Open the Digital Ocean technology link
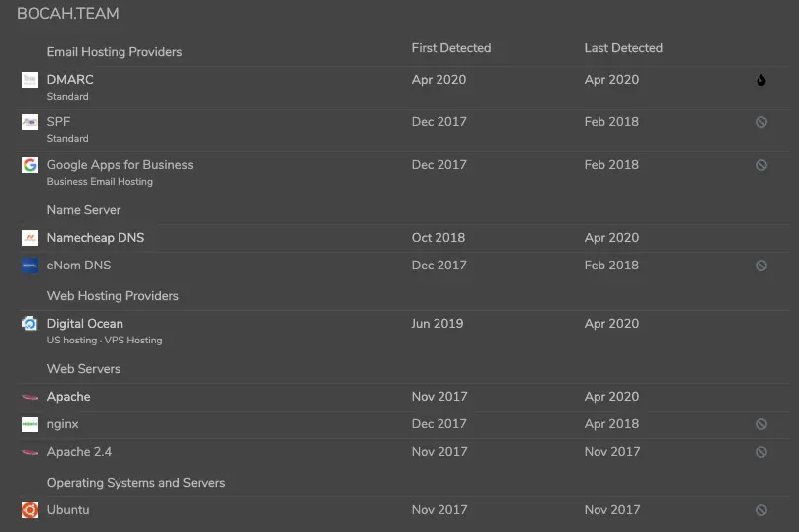Screen dimensions: 799x532 click(85, 324)
